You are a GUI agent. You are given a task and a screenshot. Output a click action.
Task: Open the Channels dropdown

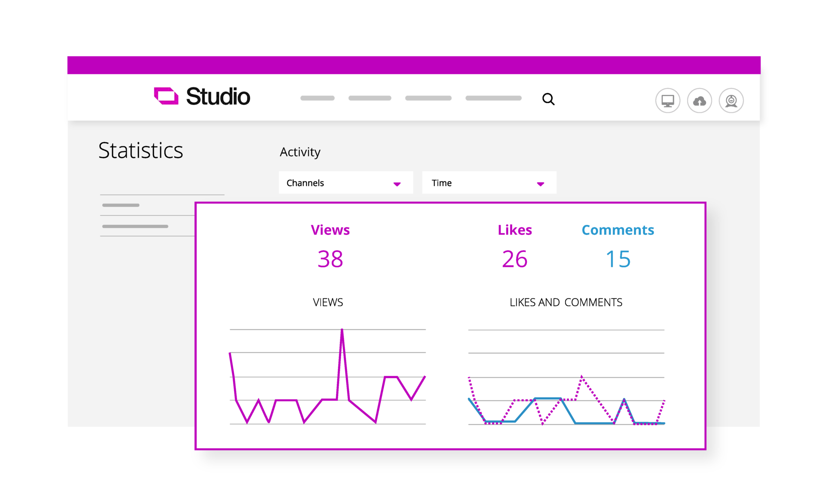pos(346,183)
